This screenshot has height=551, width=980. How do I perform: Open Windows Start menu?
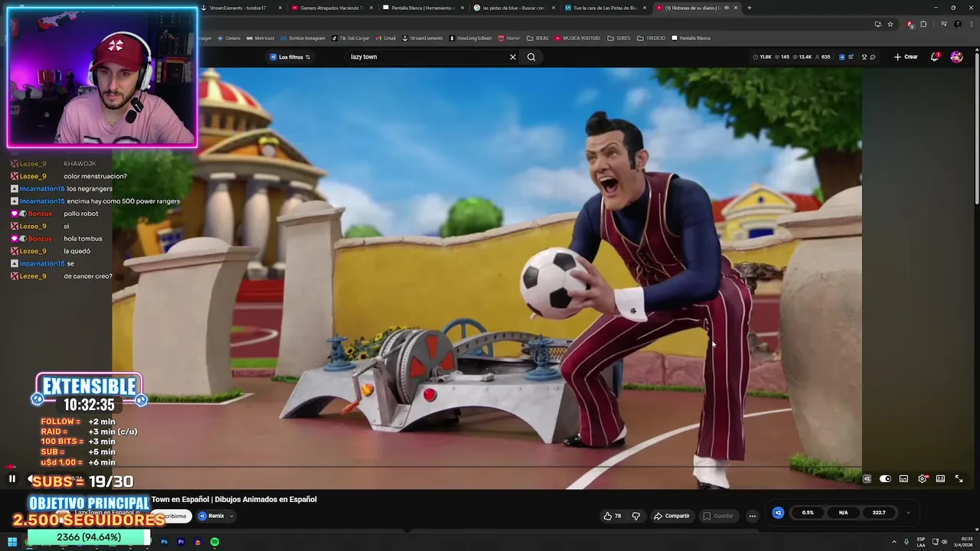12,542
